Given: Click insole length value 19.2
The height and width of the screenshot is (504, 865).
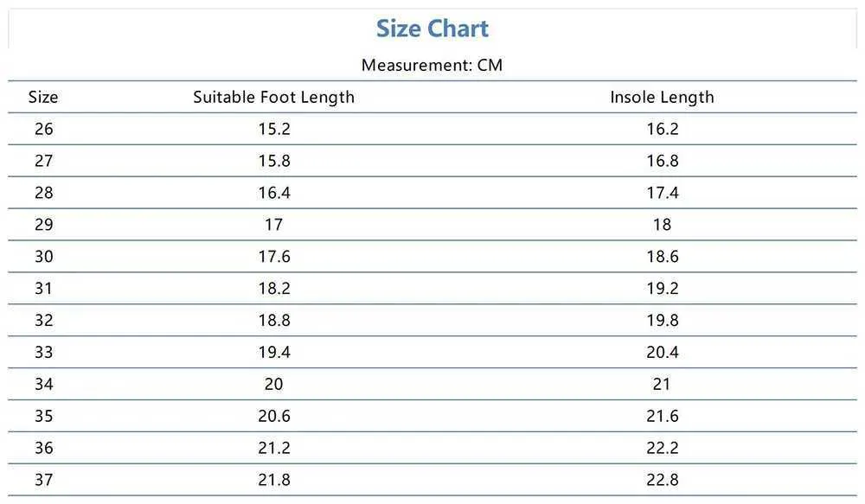Looking at the screenshot, I should click(663, 289).
